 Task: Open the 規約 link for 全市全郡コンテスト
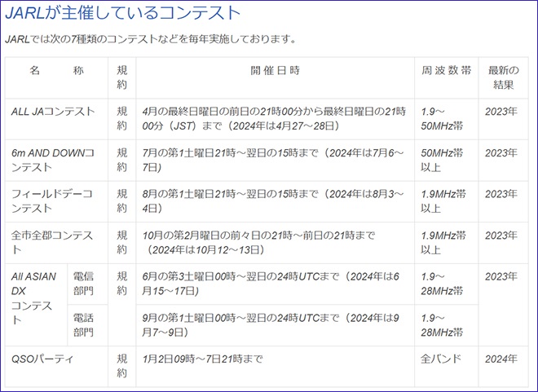(121, 243)
